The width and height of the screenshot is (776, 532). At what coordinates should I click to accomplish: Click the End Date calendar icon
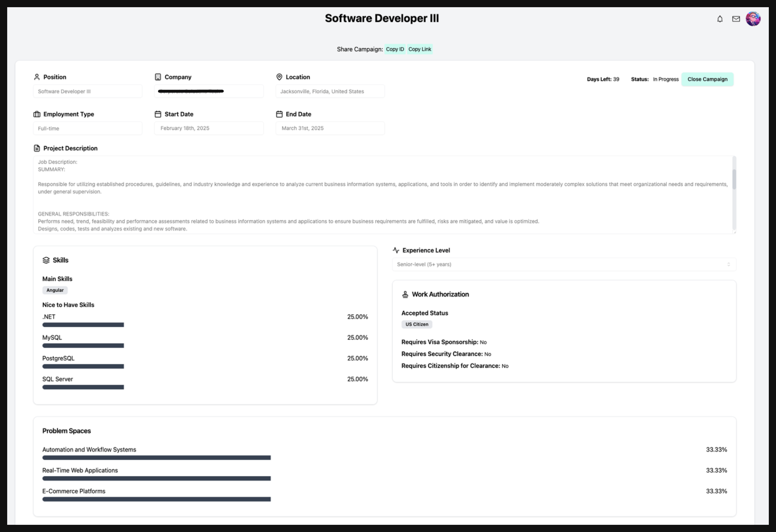(x=279, y=114)
